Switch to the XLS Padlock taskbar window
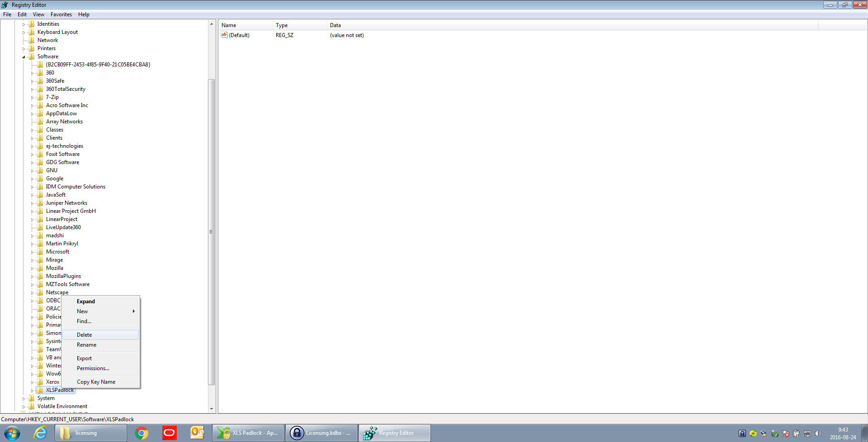This screenshot has height=442, width=868. click(x=248, y=433)
